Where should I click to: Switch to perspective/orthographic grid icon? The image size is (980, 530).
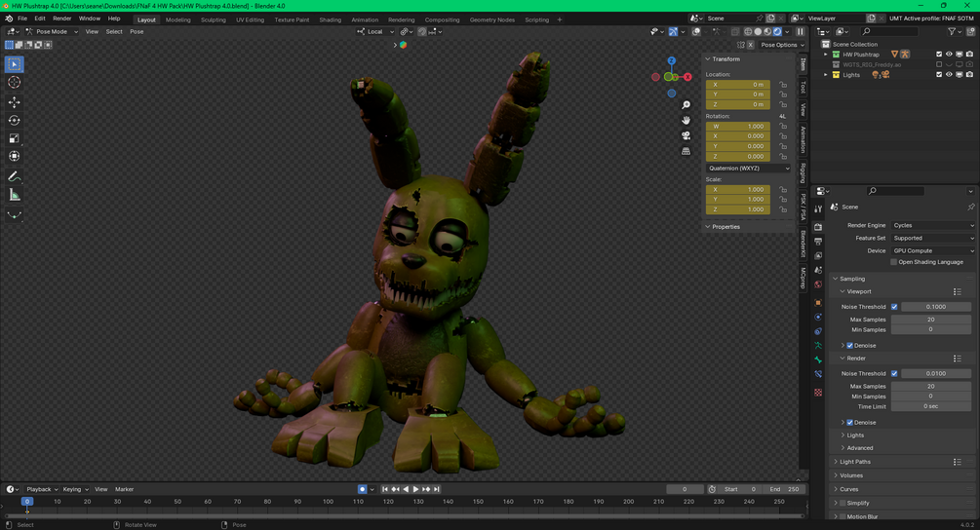tap(686, 151)
